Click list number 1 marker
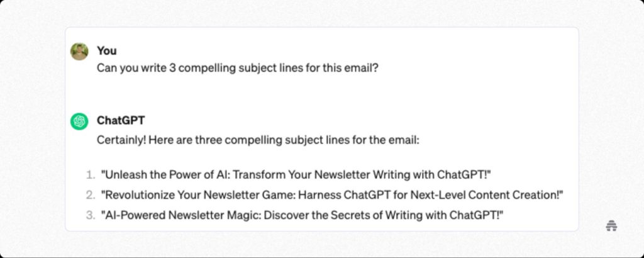644x258 pixels. pos(91,174)
